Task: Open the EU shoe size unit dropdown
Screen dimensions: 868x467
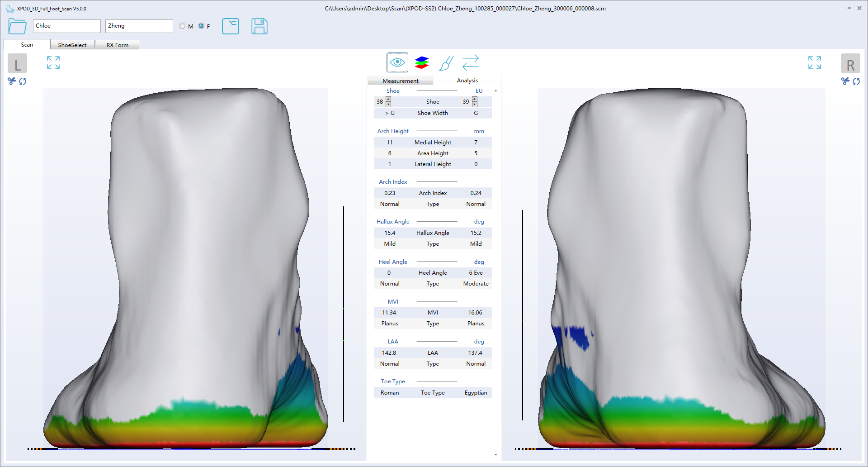Action: 479,91
